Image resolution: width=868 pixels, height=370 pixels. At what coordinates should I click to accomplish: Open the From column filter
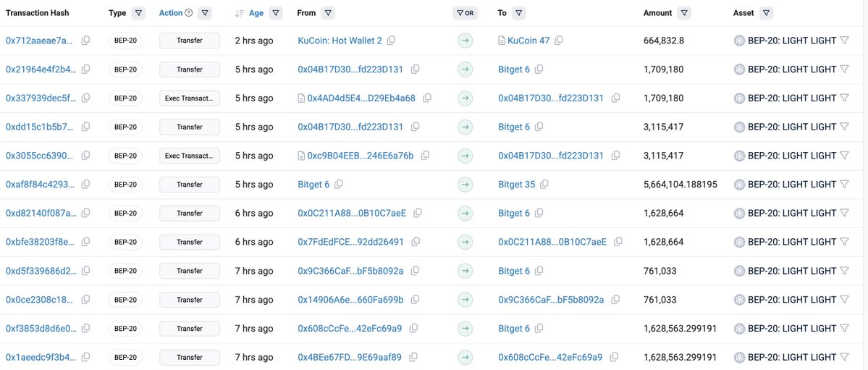[328, 13]
